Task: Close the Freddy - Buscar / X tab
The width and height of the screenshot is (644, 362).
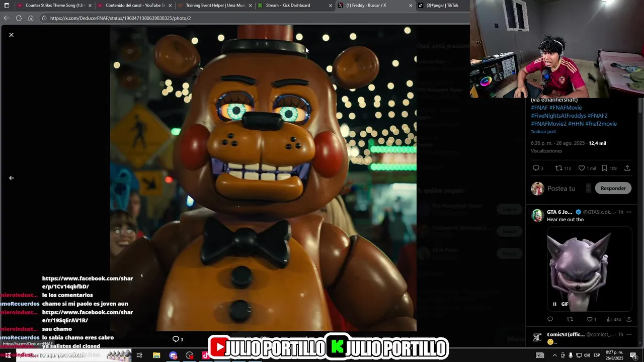Action: [411, 6]
